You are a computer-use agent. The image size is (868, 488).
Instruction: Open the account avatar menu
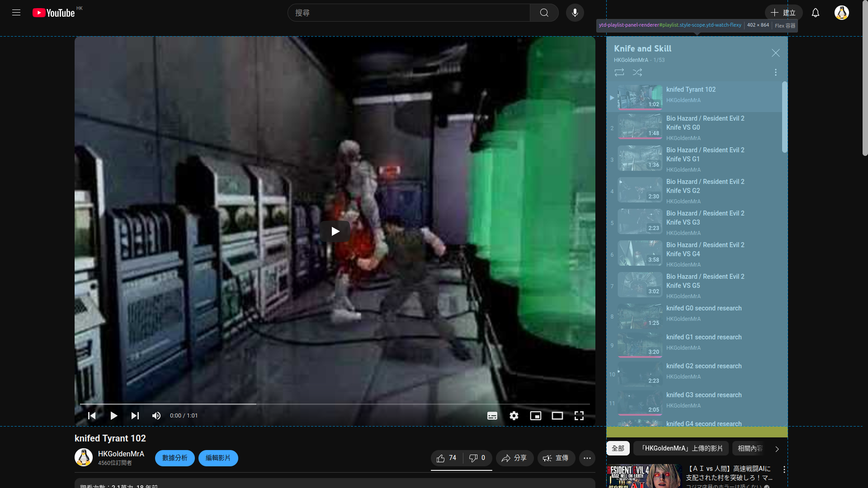click(842, 13)
